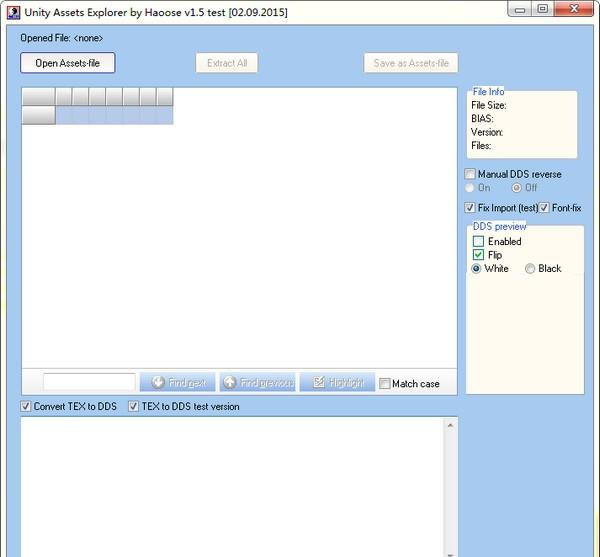Click the grid row header cell
The height and width of the screenshot is (557, 600).
coord(39,115)
